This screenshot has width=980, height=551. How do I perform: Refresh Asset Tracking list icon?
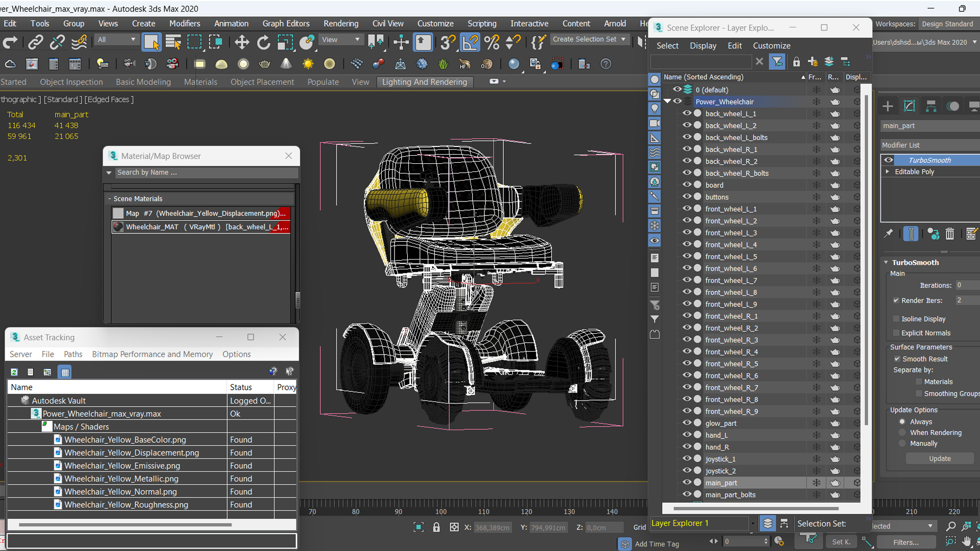coord(14,372)
